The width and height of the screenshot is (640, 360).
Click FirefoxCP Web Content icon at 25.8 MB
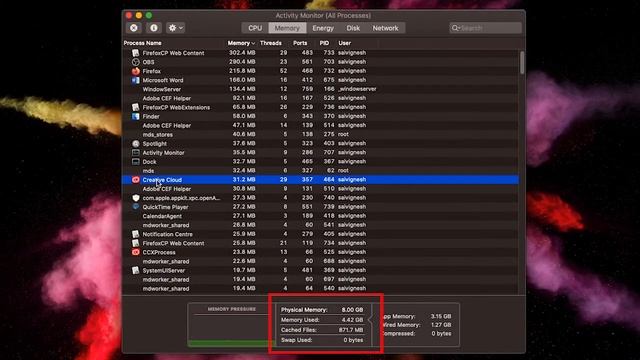point(136,243)
